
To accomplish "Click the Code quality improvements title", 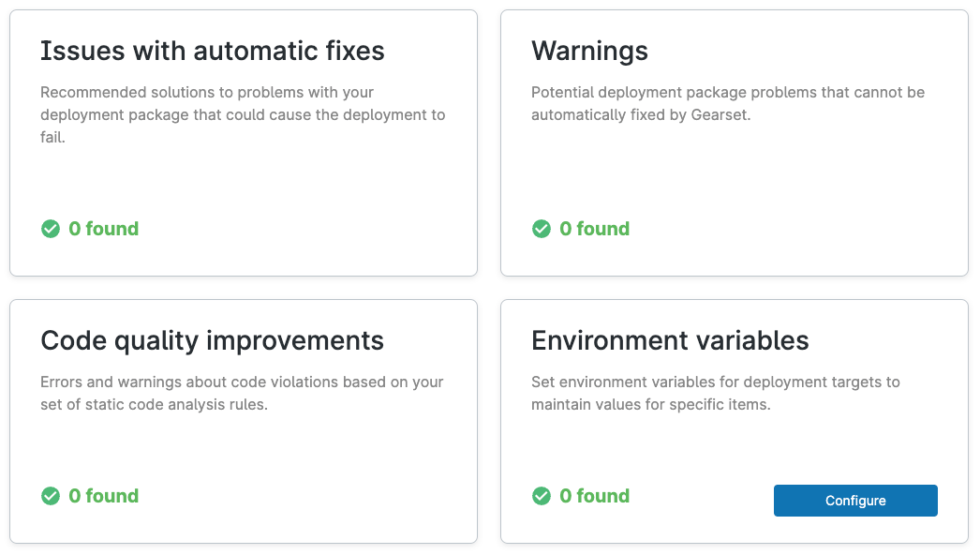I will [212, 340].
